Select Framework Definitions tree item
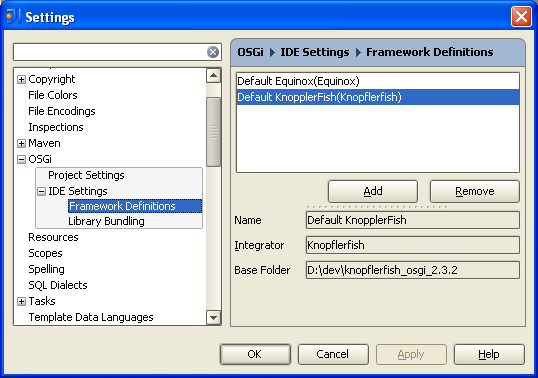Screen dimensions: 538x378 click(x=135, y=206)
